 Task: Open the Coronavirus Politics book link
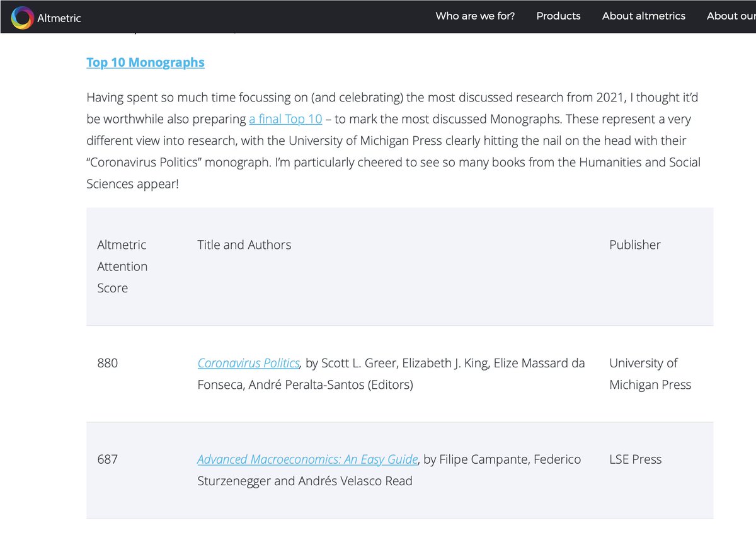[x=248, y=363]
